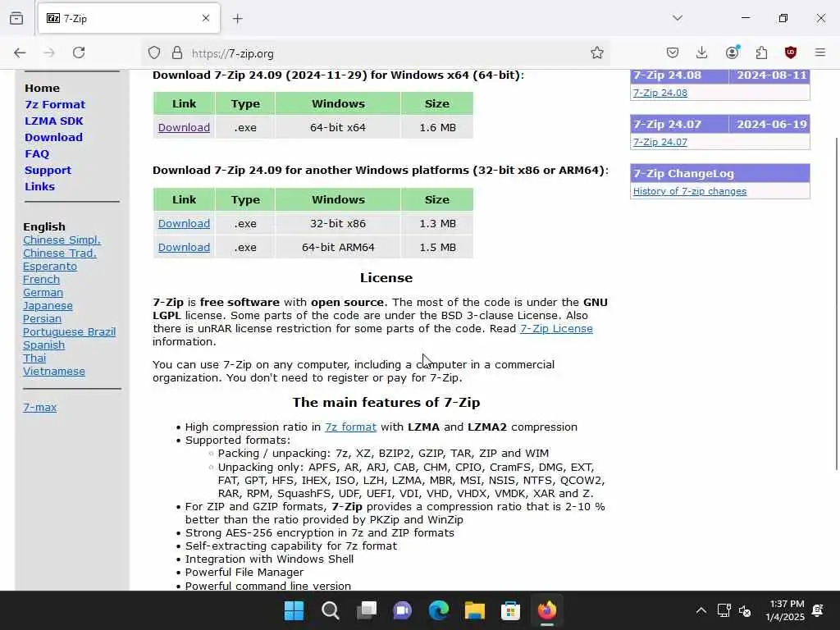Open clock showing 1:37 PM
The width and height of the screenshot is (840, 630).
[x=786, y=610]
